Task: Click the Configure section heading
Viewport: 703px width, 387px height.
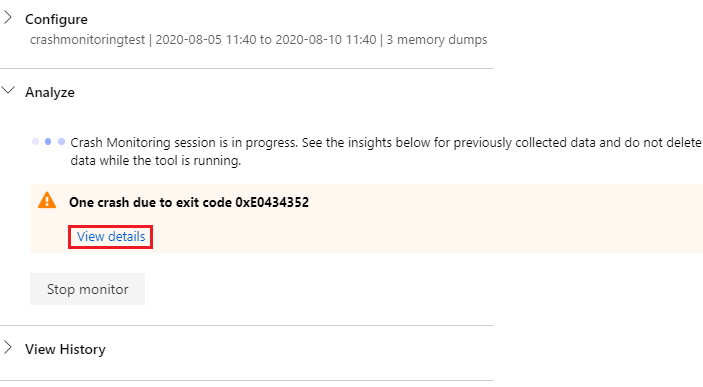Action: pyautogui.click(x=56, y=19)
